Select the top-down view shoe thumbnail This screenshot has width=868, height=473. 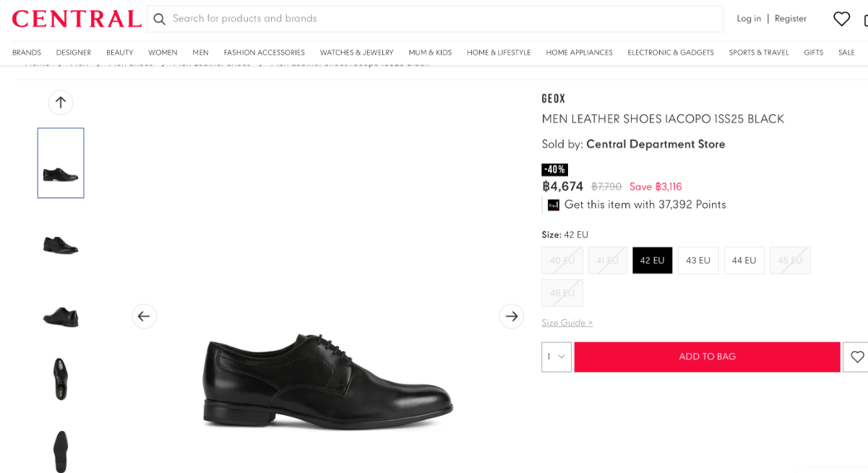[x=61, y=379]
